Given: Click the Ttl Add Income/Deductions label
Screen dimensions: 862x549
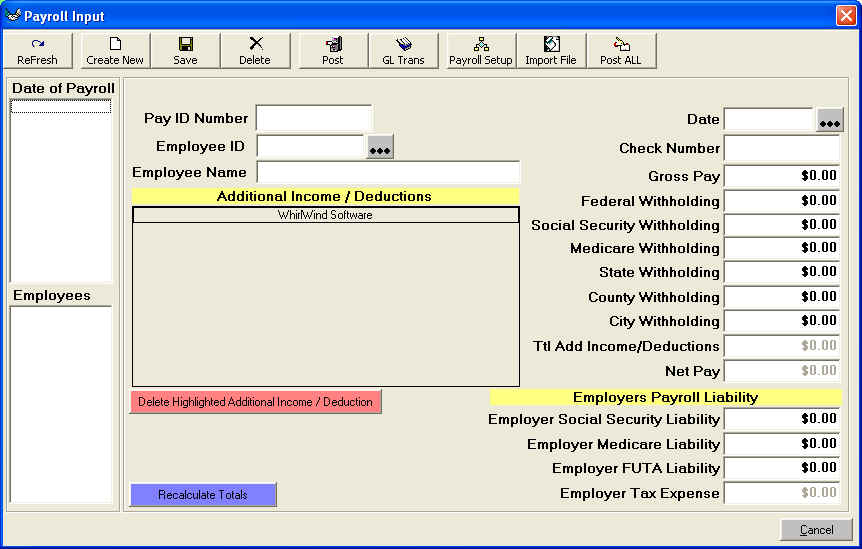Looking at the screenshot, I should [x=626, y=346].
